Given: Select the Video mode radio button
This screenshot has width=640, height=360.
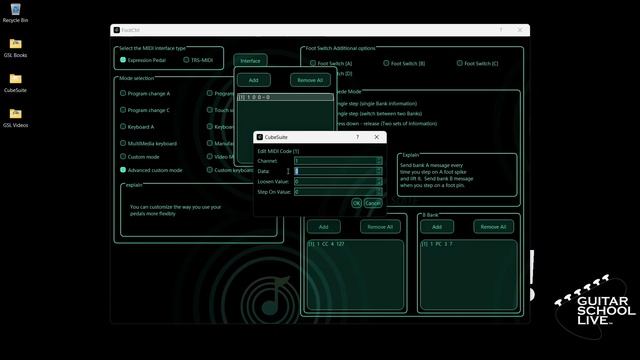Looking at the screenshot, I should click(210, 157).
